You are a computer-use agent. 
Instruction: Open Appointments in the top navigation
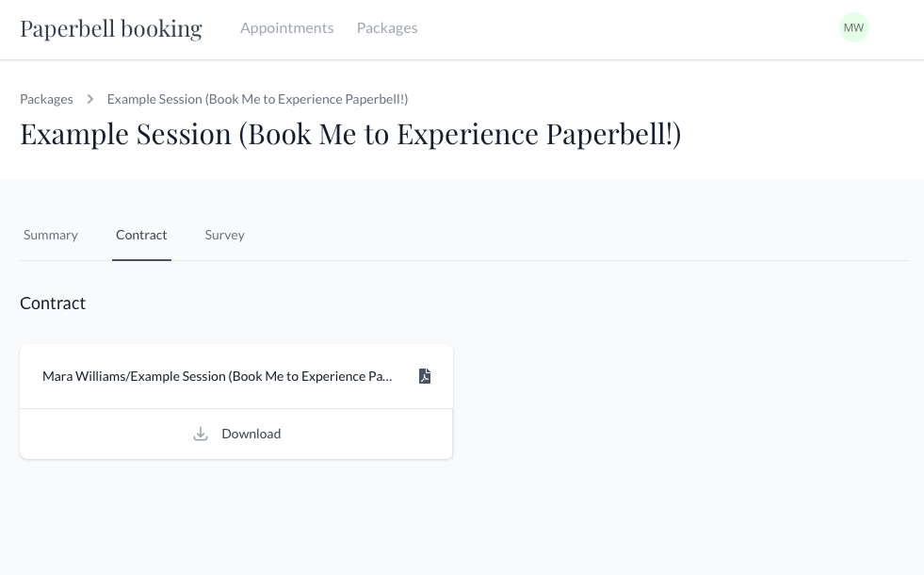click(286, 27)
